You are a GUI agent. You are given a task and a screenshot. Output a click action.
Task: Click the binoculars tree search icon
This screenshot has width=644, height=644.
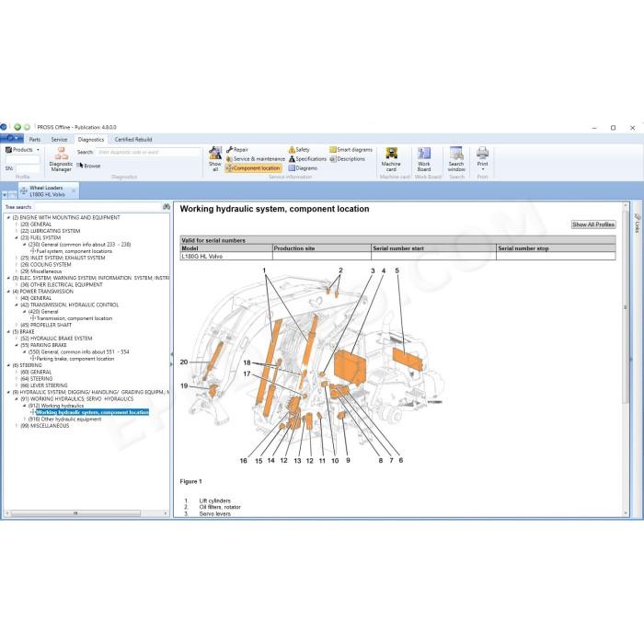point(167,207)
